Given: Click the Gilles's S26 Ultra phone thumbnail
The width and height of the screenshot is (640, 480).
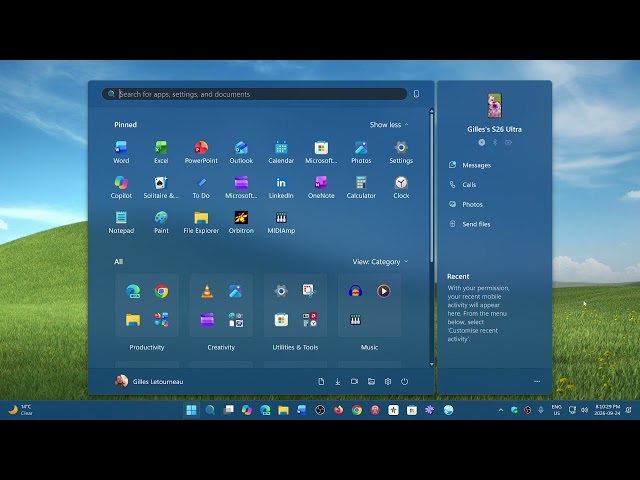Looking at the screenshot, I should point(494,105).
